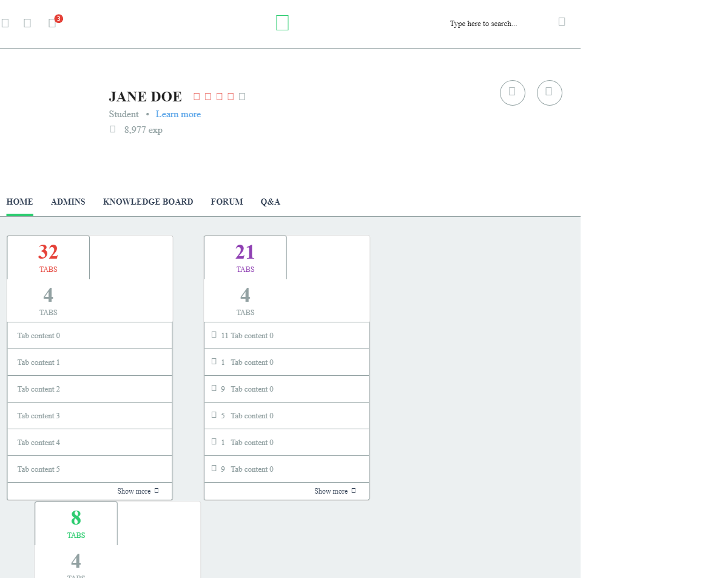Click the green-outlined logo in the header center
728x578 pixels.
coord(282,23)
